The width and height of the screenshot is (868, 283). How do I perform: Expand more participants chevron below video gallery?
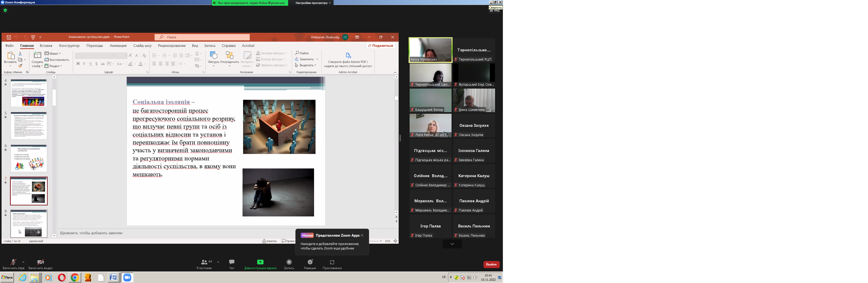coord(452,244)
